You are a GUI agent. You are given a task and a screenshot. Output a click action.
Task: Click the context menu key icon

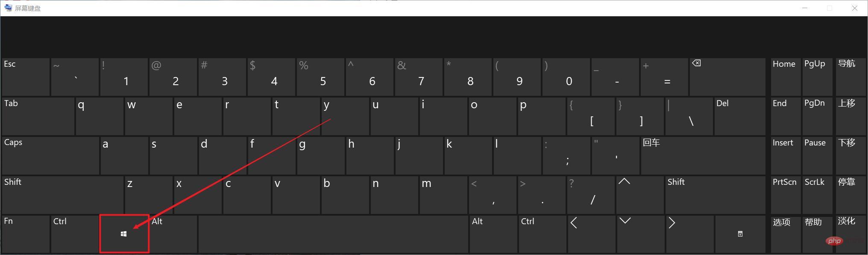click(x=740, y=234)
